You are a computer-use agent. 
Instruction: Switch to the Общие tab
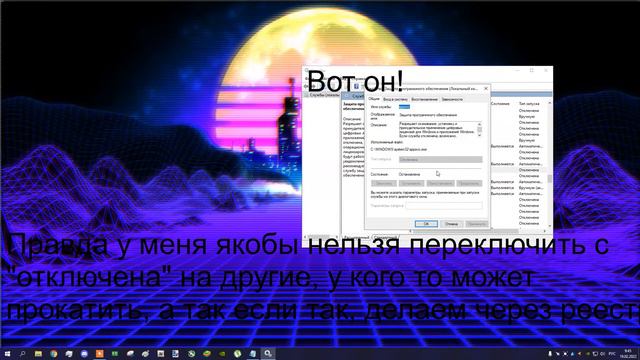[x=374, y=99]
